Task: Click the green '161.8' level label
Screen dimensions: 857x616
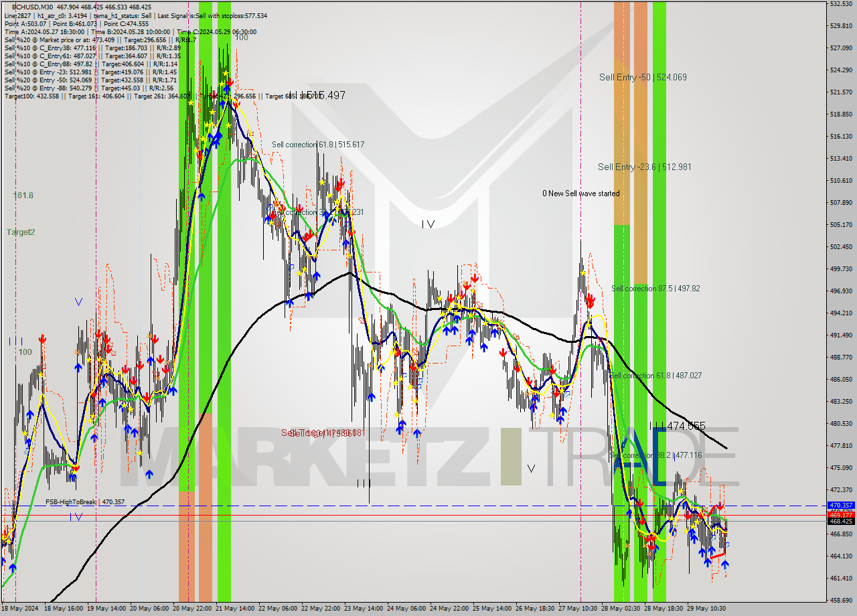Action: click(x=23, y=196)
